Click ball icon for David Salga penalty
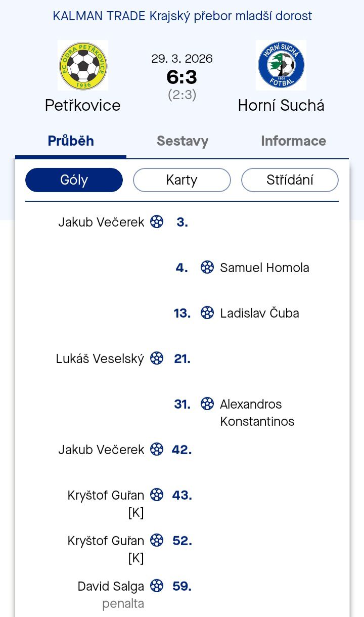 coord(157,586)
